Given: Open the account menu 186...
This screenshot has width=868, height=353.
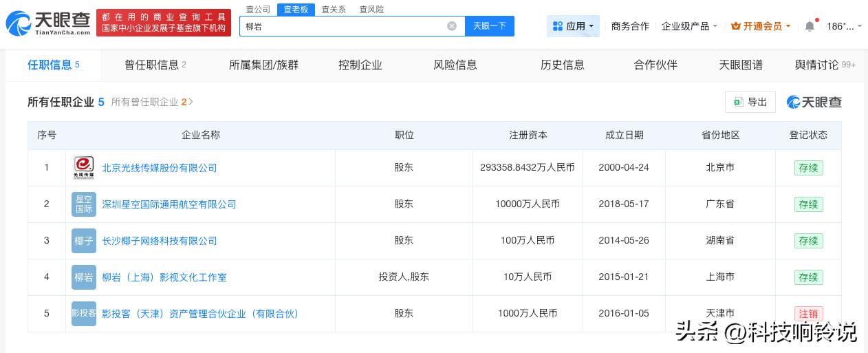Looking at the screenshot, I should 844,26.
